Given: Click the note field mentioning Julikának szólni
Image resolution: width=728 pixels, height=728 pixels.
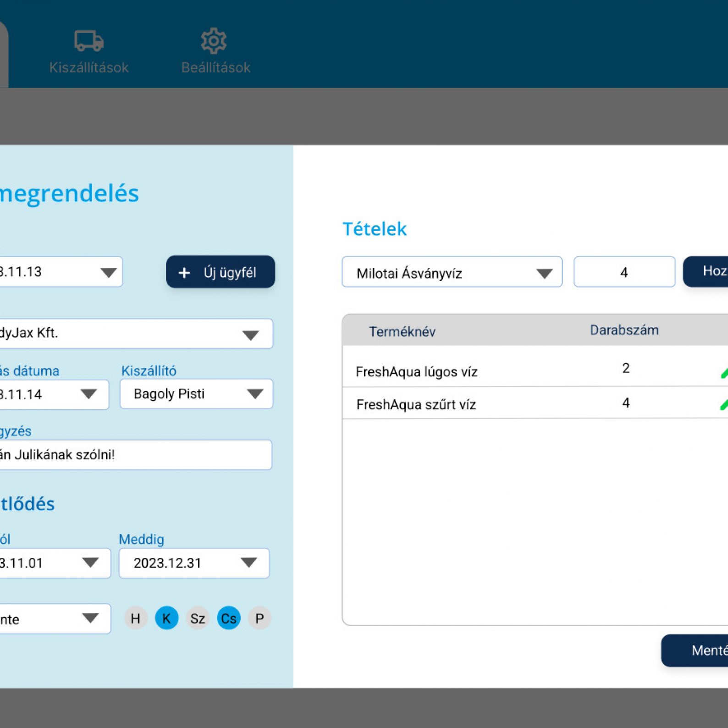Looking at the screenshot, I should [x=133, y=455].
